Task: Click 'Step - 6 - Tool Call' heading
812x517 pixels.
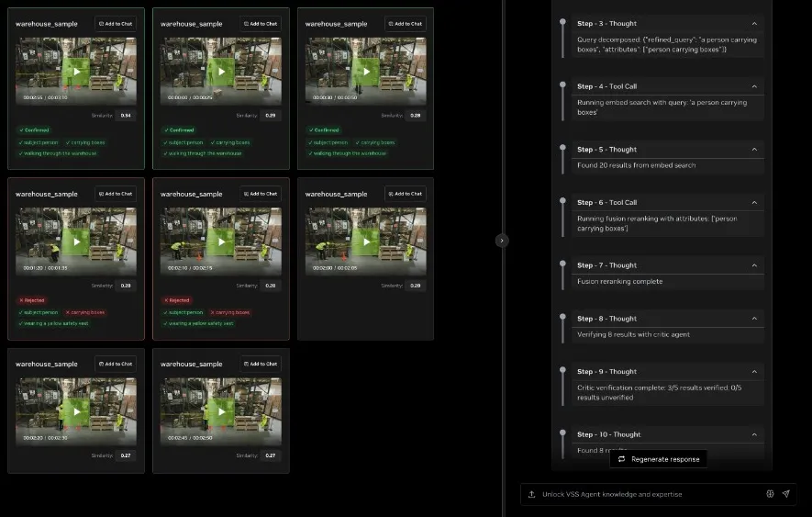Action: click(606, 203)
